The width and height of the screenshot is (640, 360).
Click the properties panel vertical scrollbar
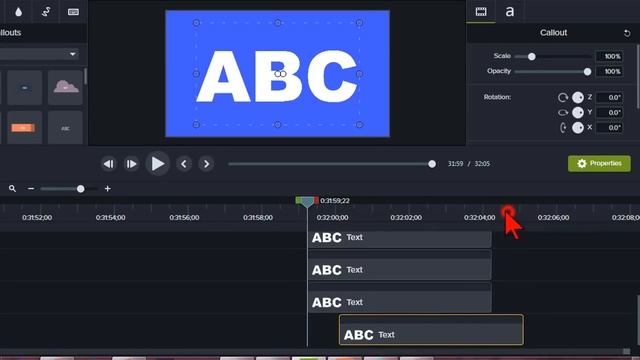pos(638,76)
